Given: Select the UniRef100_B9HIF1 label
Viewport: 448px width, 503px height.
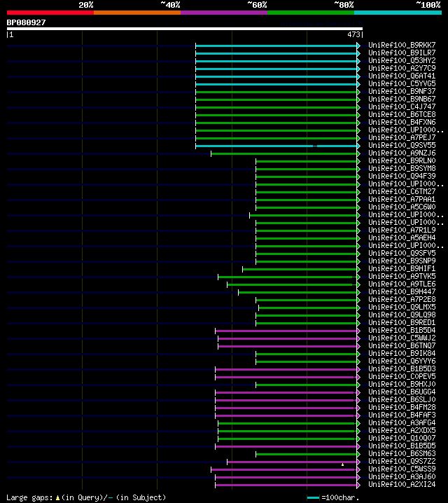Looking at the screenshot, I should click(x=402, y=268).
